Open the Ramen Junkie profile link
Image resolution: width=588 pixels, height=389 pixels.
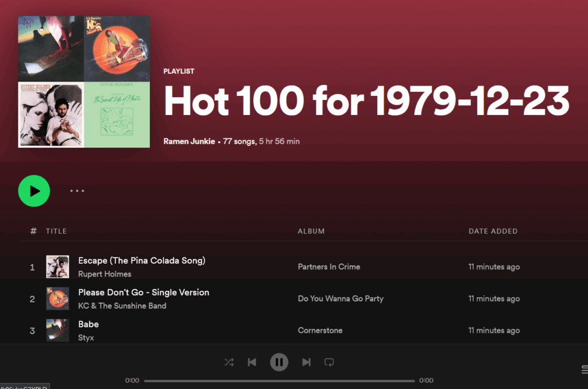point(189,141)
